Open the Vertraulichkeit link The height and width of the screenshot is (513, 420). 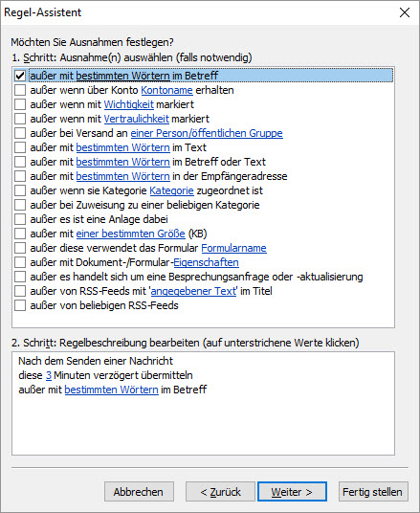pos(137,119)
